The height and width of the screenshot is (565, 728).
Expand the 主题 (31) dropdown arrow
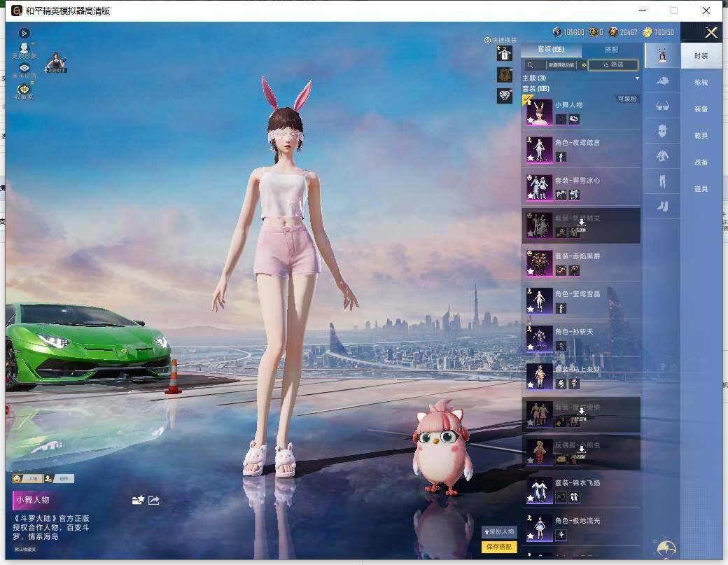pos(637,78)
